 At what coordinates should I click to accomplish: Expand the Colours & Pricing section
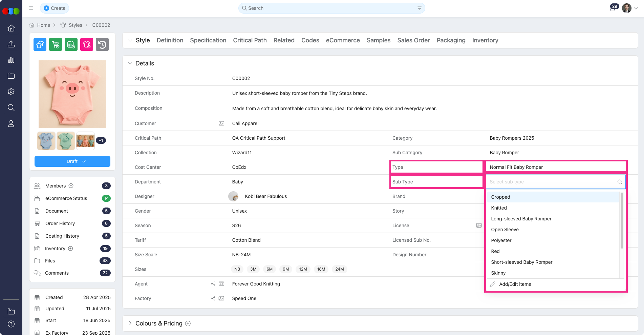point(130,323)
